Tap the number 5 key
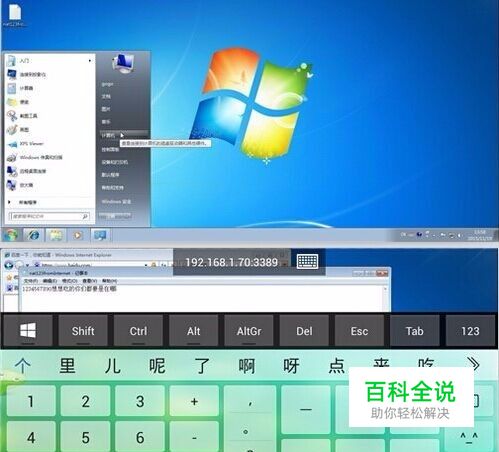The image size is (499, 452). coord(86,437)
